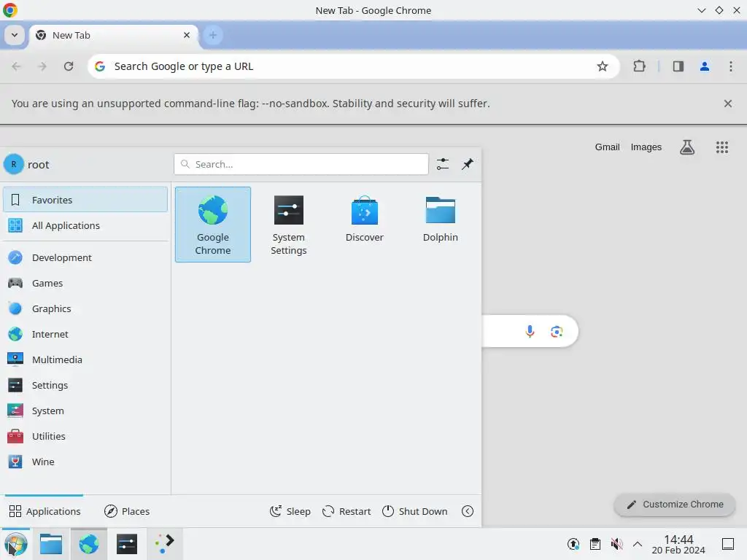Click the Chrome address bar
This screenshot has height=560, width=747.
352,66
